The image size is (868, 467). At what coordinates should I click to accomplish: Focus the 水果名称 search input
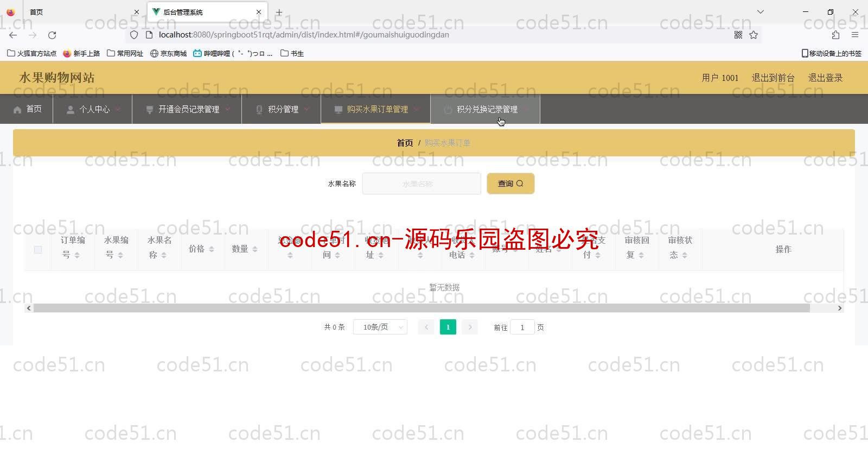422,184
